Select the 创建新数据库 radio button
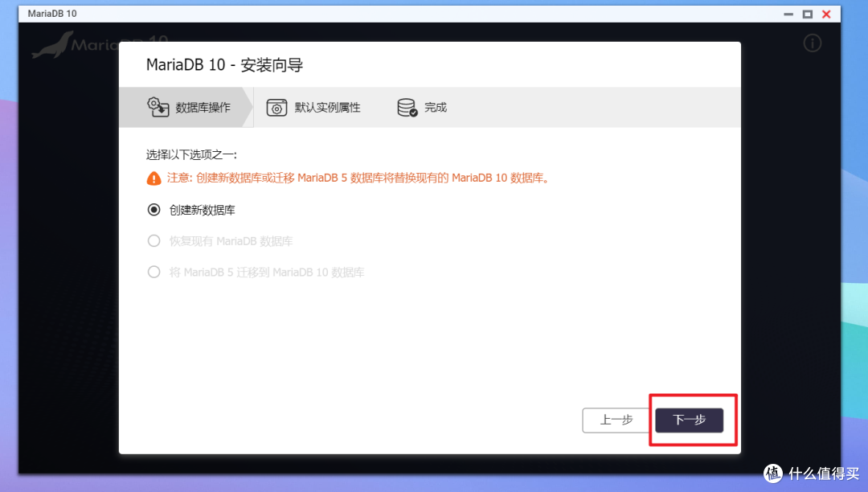This screenshot has height=492, width=868. point(154,210)
